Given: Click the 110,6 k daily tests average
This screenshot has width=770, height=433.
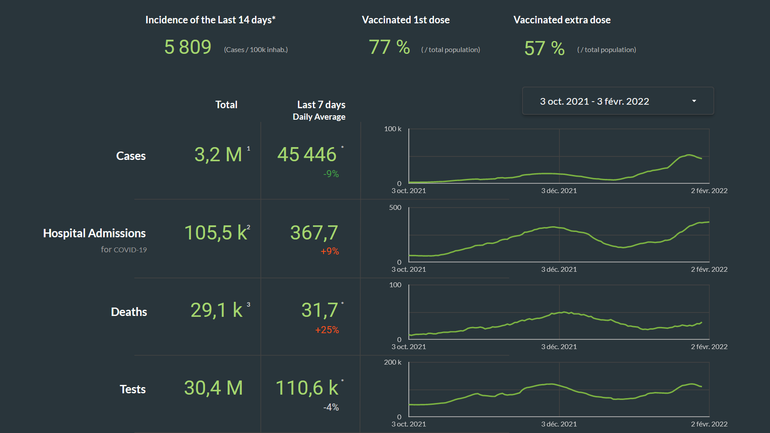Looking at the screenshot, I should click(307, 388).
